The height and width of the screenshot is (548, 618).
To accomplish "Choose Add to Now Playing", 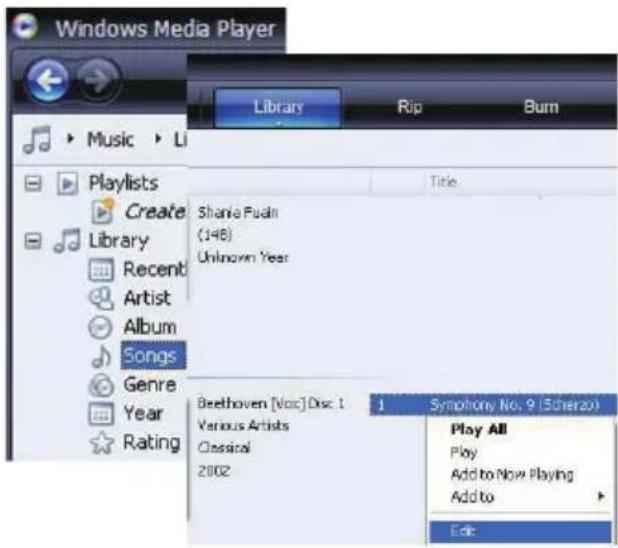I will [512, 474].
